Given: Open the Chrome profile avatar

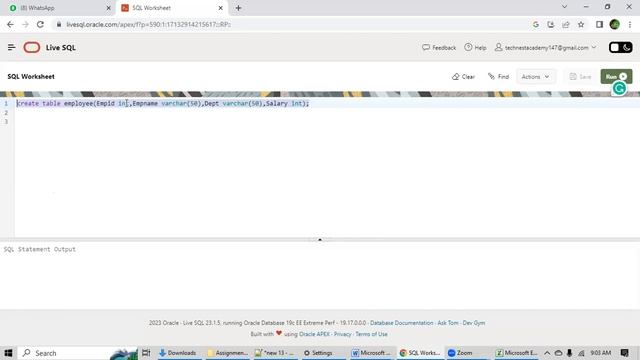Looking at the screenshot, I should click(x=614, y=24).
